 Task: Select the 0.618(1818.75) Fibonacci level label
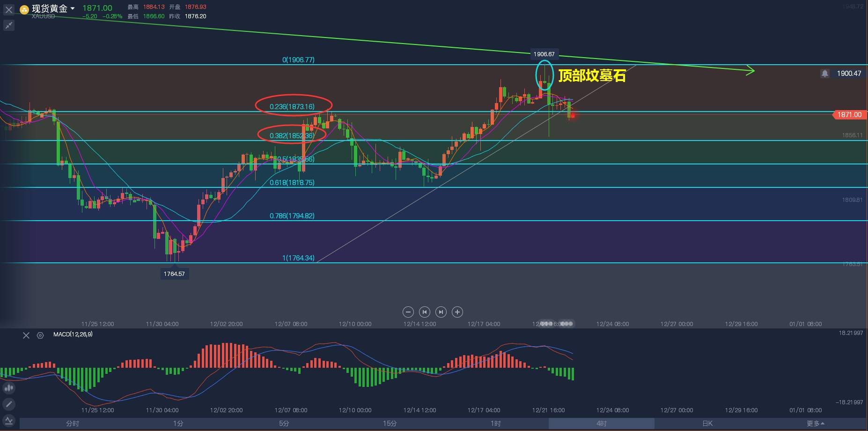pos(292,183)
